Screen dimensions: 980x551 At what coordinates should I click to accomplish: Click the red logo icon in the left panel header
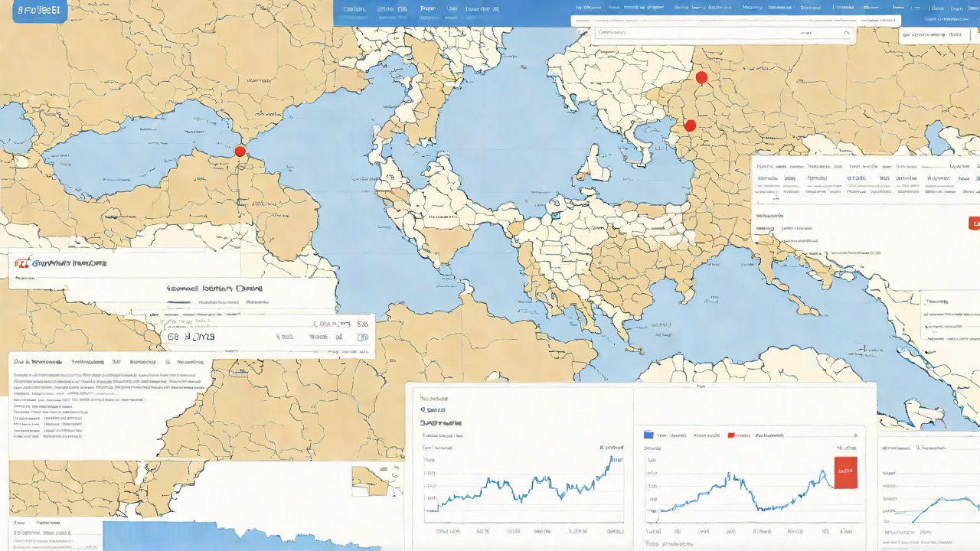22,262
